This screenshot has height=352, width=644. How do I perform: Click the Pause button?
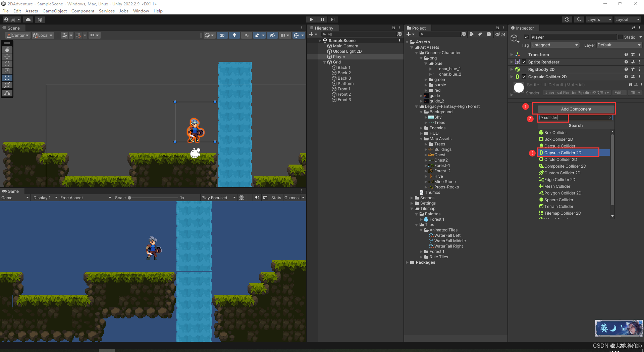click(x=322, y=19)
